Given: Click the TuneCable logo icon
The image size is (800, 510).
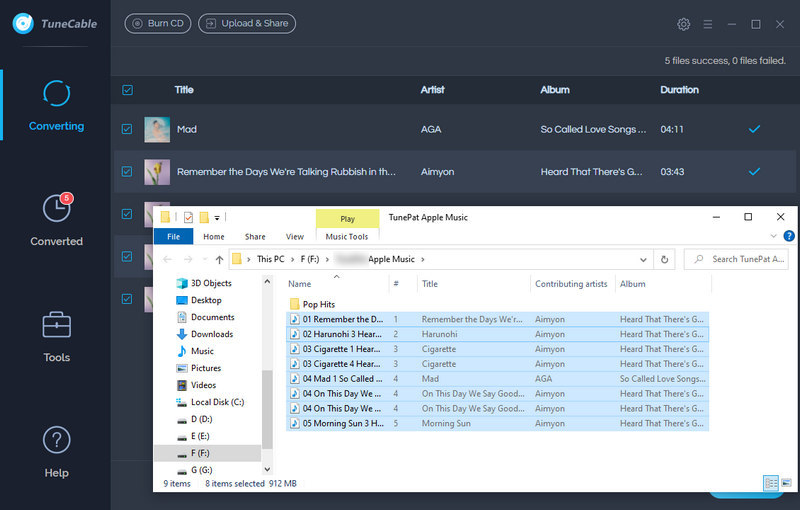Looking at the screenshot, I should [23, 23].
